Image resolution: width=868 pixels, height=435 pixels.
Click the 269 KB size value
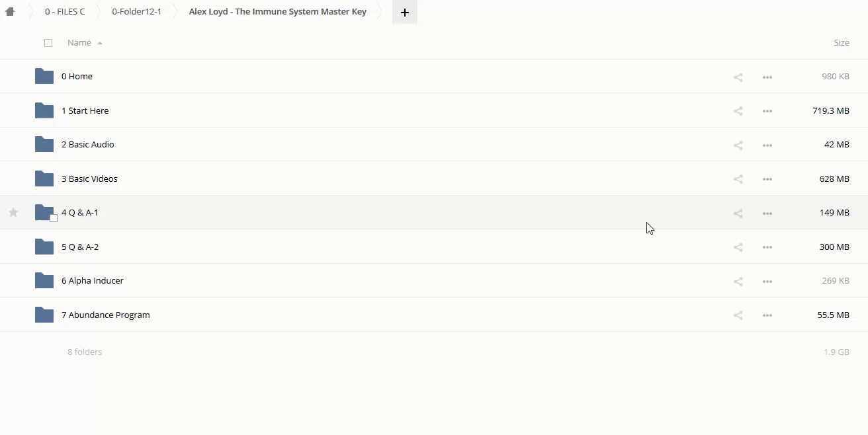[836, 280]
